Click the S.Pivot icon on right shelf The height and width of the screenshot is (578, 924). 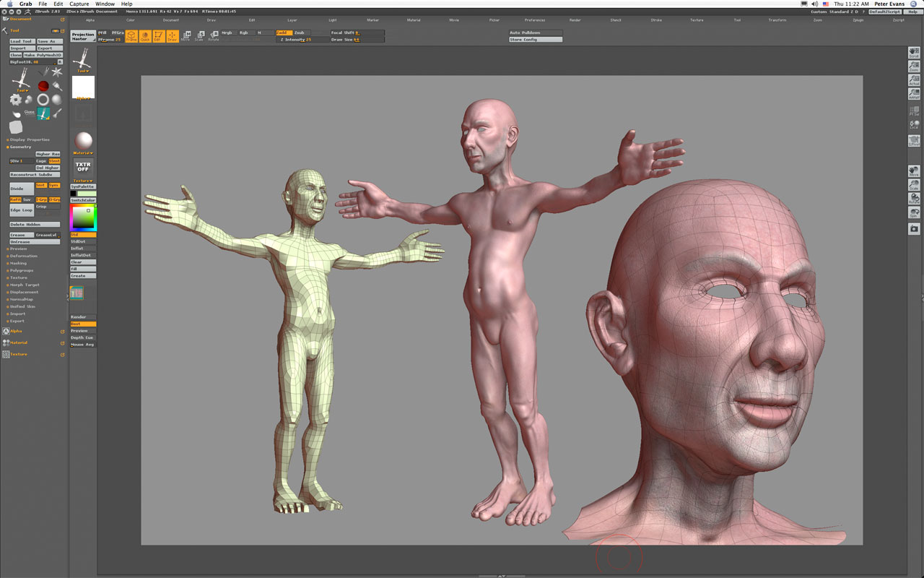(x=914, y=140)
